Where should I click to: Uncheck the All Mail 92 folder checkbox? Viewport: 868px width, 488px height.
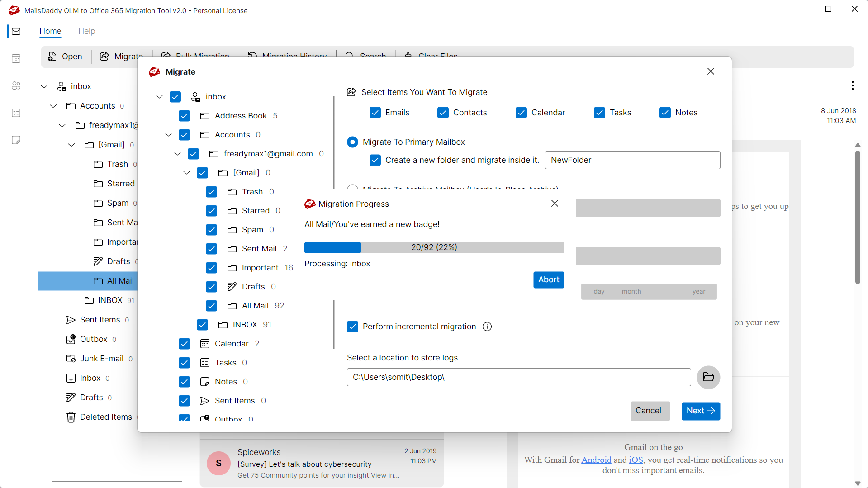click(211, 306)
